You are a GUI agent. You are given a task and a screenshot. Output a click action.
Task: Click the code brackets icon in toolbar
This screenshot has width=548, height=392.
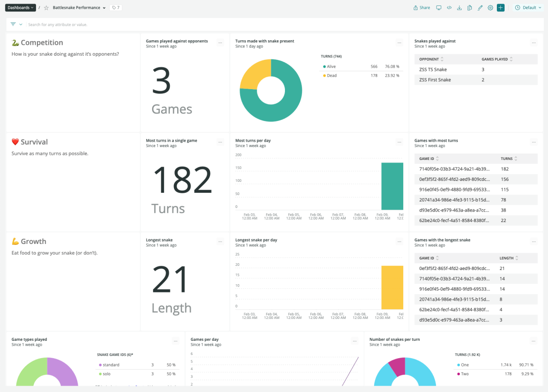pos(449,8)
